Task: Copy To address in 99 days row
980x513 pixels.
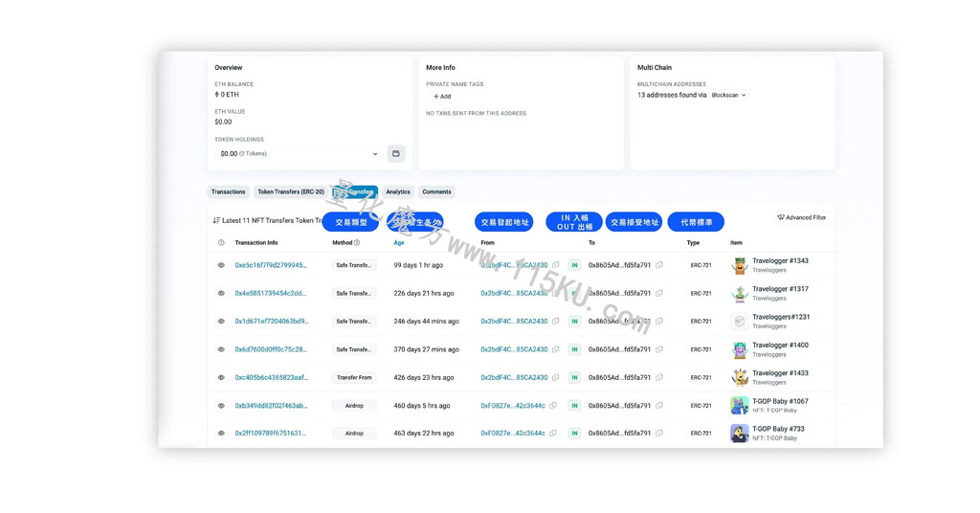Action: click(659, 265)
